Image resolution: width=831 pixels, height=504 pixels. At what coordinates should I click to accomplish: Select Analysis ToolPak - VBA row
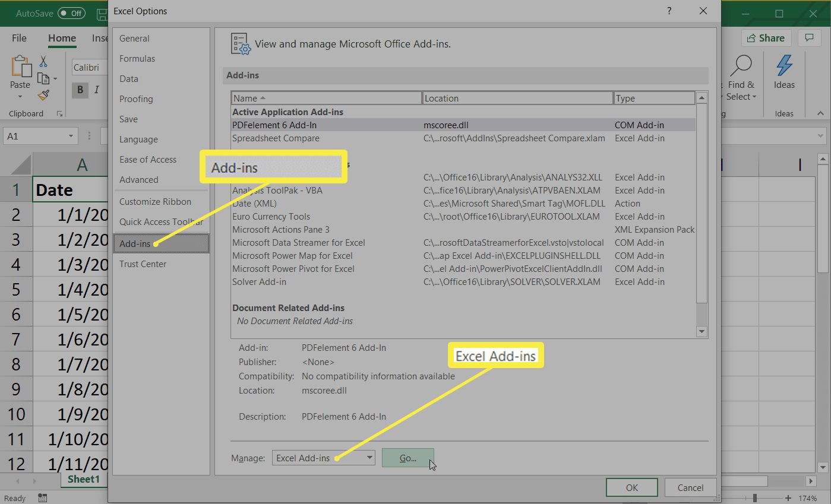[x=463, y=191]
